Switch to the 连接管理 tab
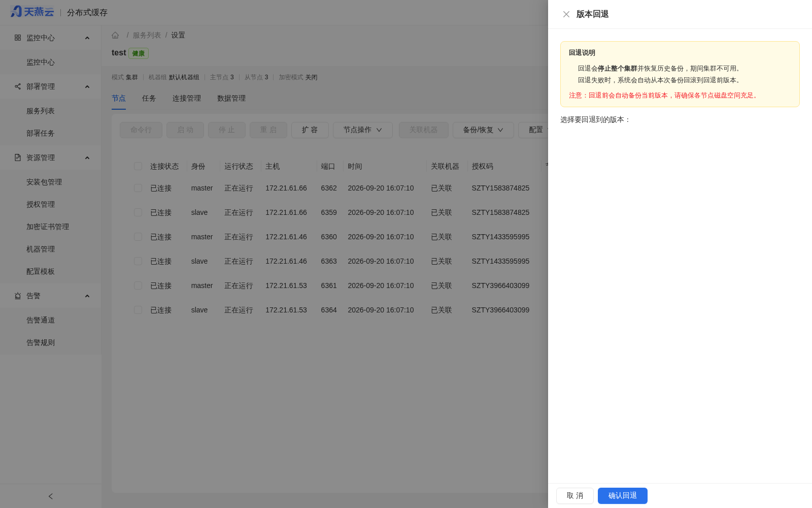The height and width of the screenshot is (508, 812). (187, 98)
